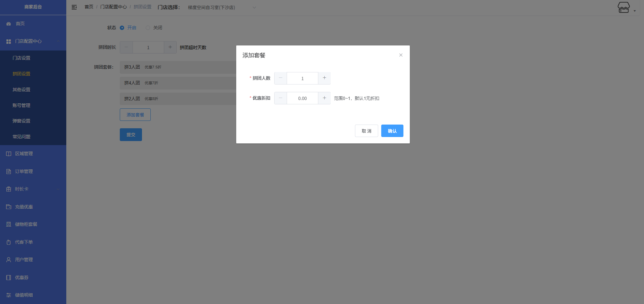Viewport: 644px width, 304px height.
Task: Click the 充值优惠 folder icon
Action: [x=9, y=207]
